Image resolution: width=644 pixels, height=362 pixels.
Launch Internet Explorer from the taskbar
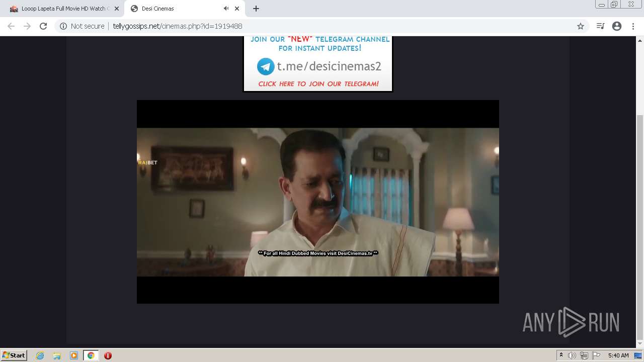(40, 355)
